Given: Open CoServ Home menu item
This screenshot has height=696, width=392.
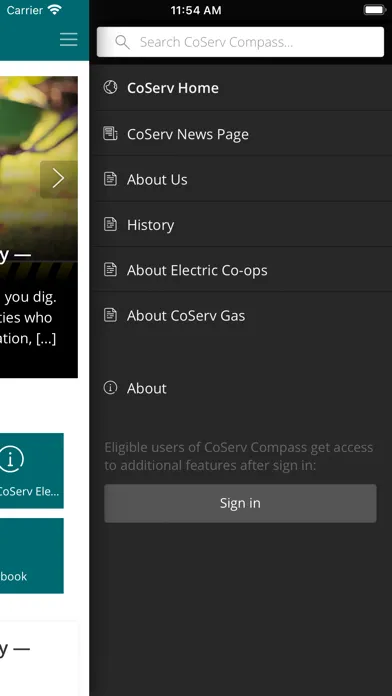Looking at the screenshot, I should pos(241,88).
